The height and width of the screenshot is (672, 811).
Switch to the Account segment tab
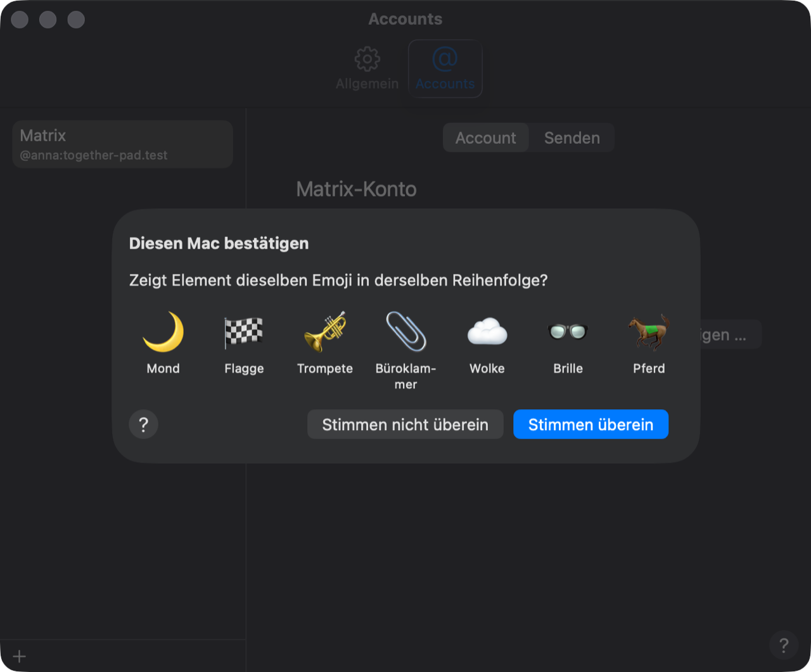point(486,137)
